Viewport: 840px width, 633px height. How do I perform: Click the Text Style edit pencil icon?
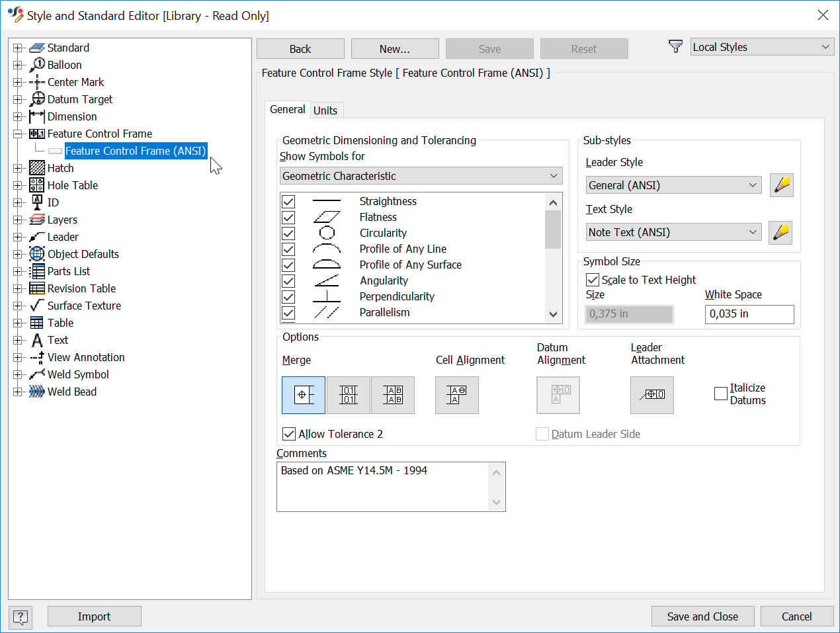tap(781, 232)
